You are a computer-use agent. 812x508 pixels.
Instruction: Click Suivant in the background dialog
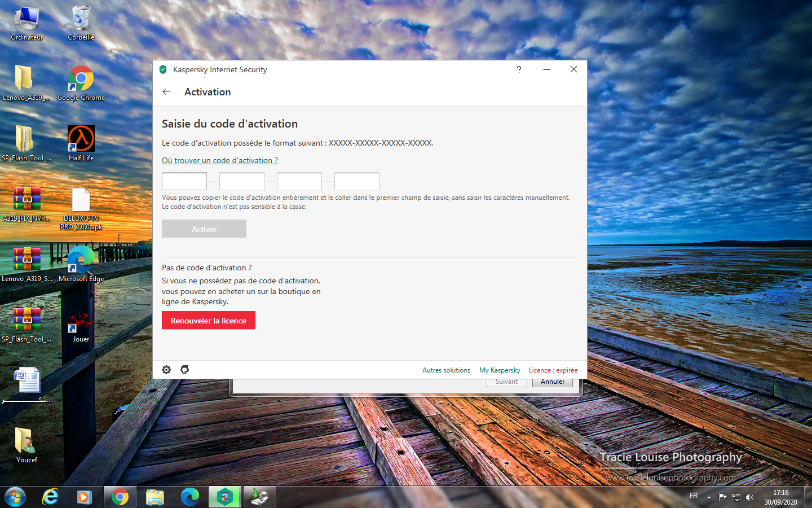(506, 382)
